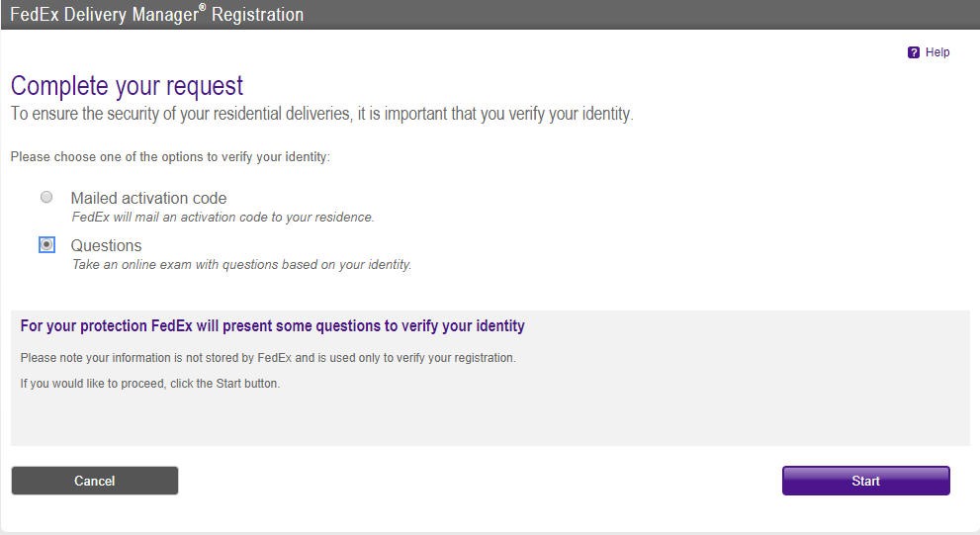The image size is (980, 535).
Task: Click text 'Take an online exam with questions based on your identity.'
Action: pos(241,265)
